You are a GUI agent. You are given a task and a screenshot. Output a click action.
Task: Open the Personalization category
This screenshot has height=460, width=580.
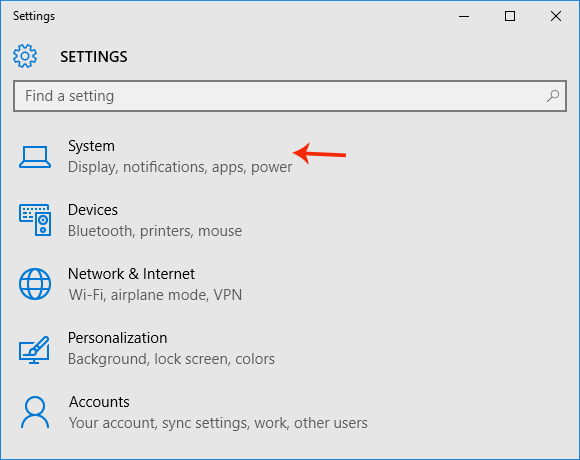(147, 348)
